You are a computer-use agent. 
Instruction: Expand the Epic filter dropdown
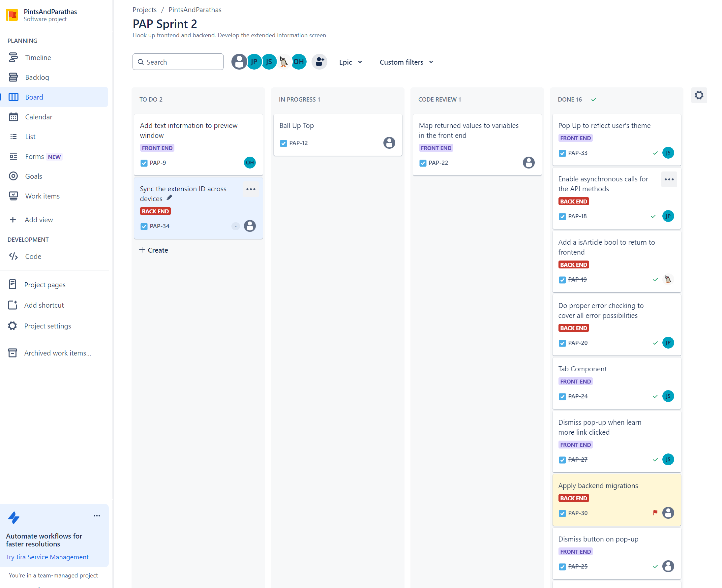coord(351,62)
